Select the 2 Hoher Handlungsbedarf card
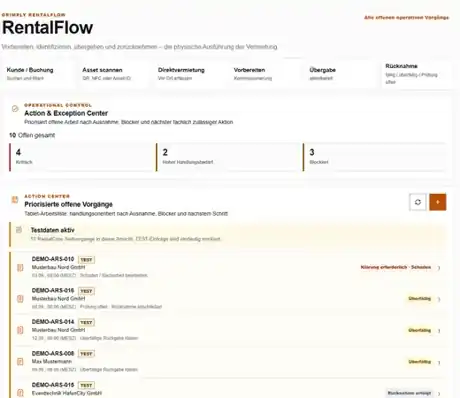This screenshot has height=398, width=460. click(228, 157)
